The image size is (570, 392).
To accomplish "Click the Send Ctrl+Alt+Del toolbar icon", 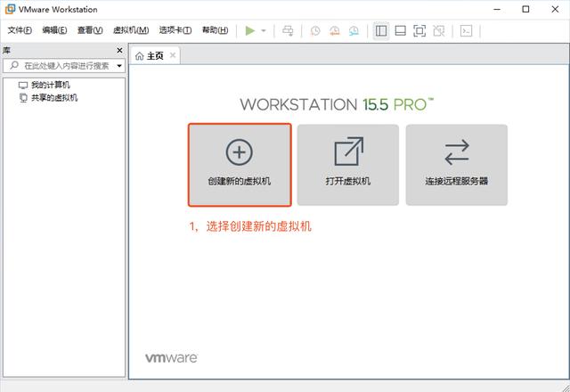I will click(x=288, y=31).
